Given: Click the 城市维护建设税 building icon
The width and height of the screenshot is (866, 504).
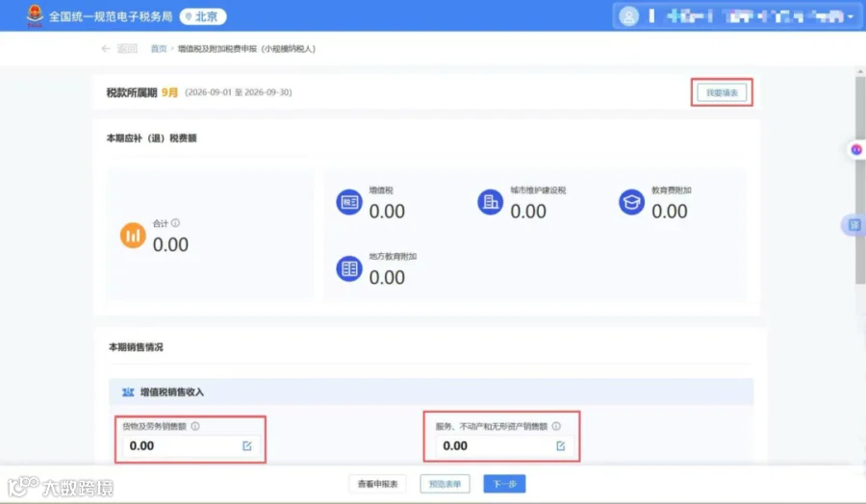Looking at the screenshot, I should click(x=490, y=202).
